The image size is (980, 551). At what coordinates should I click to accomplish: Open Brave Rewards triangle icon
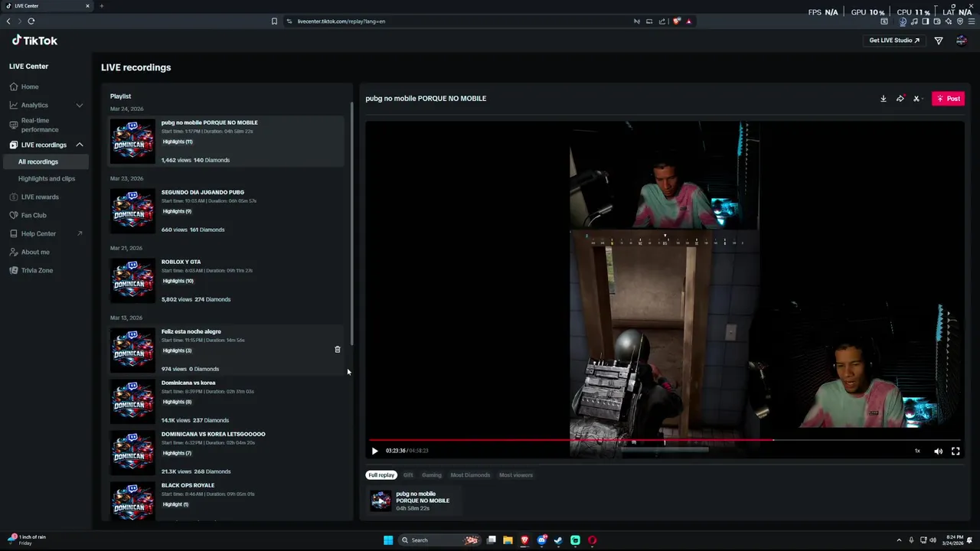click(688, 21)
